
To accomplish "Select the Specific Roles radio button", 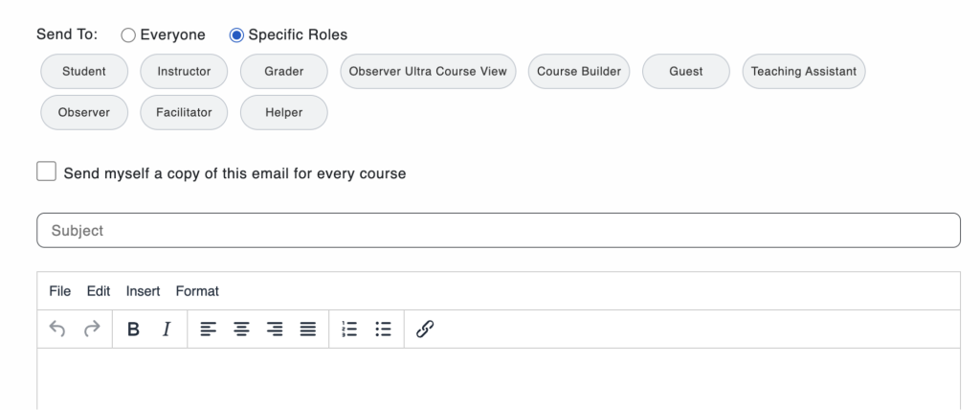I will click(236, 35).
